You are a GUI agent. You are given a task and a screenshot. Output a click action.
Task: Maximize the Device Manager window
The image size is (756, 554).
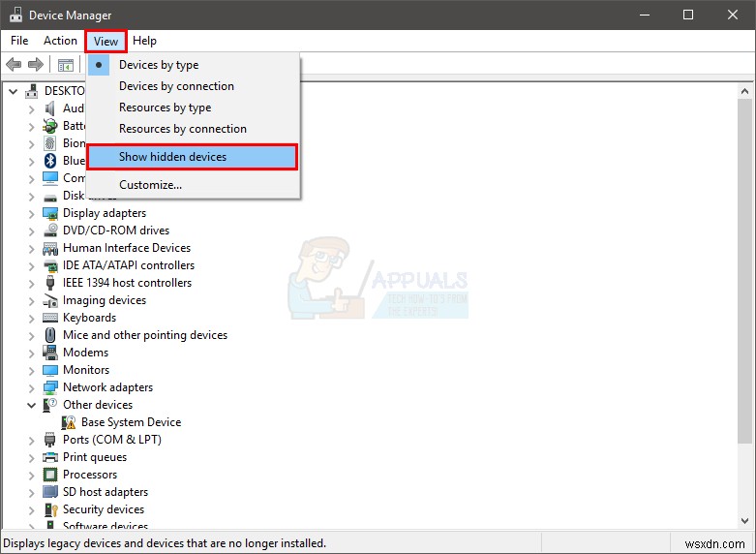688,15
